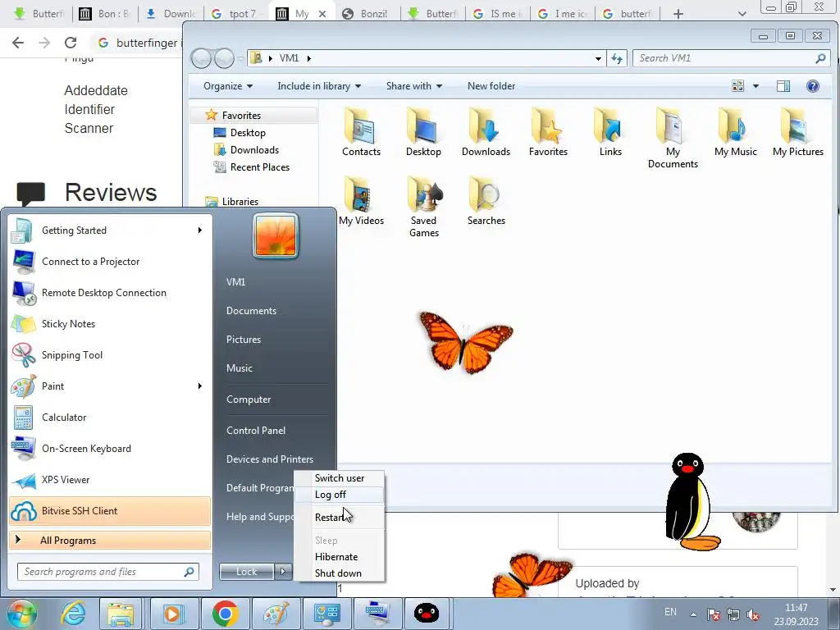The height and width of the screenshot is (630, 840).
Task: Open the address bar history dropdown
Action: (x=598, y=58)
